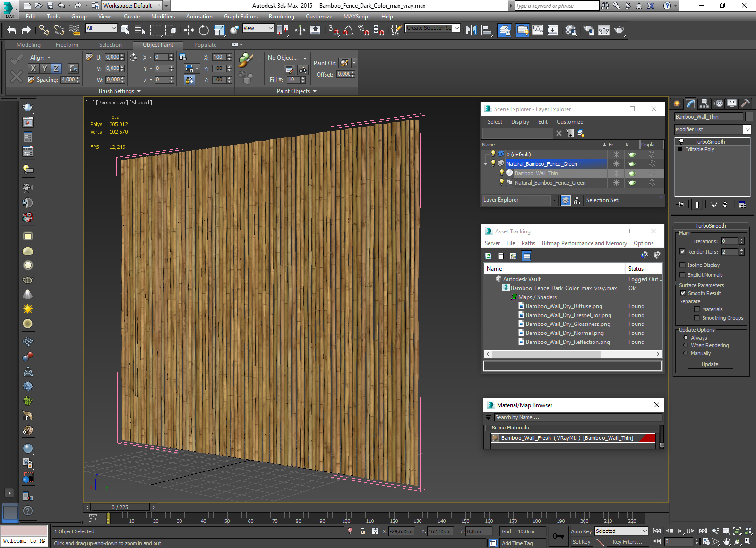Click the Auto Key button
Image resolution: width=756 pixels, height=548 pixels.
point(581,531)
